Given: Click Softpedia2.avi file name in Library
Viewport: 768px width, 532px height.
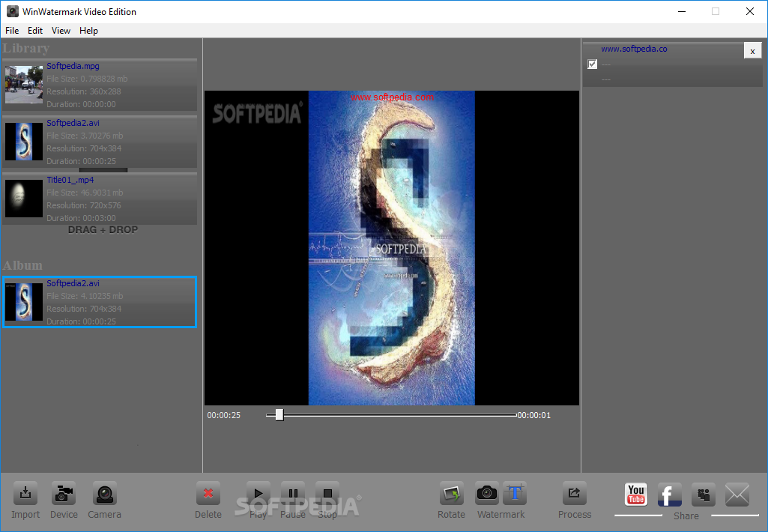Looking at the screenshot, I should point(73,123).
